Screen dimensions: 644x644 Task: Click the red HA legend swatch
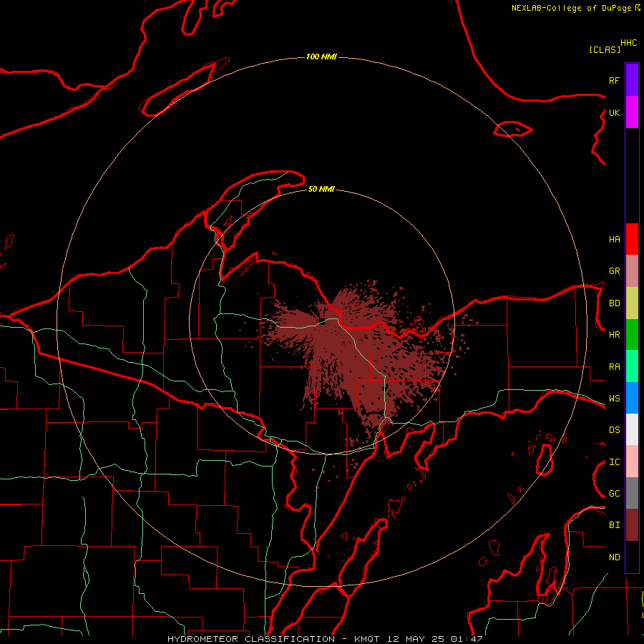pyautogui.click(x=632, y=239)
